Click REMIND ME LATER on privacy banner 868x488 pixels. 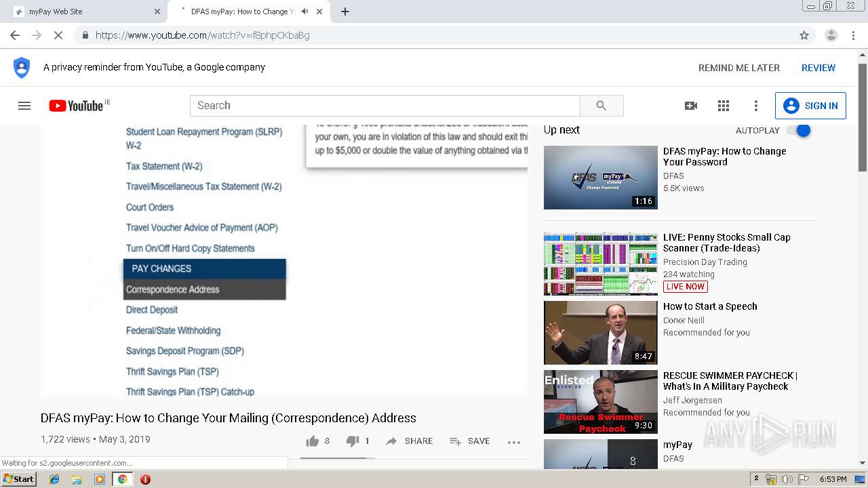click(739, 68)
